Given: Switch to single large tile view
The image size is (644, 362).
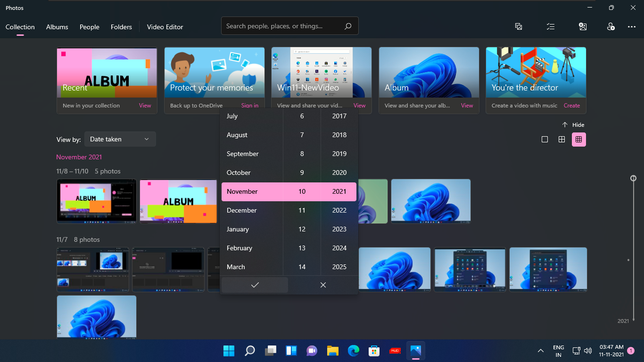Looking at the screenshot, I should (545, 140).
